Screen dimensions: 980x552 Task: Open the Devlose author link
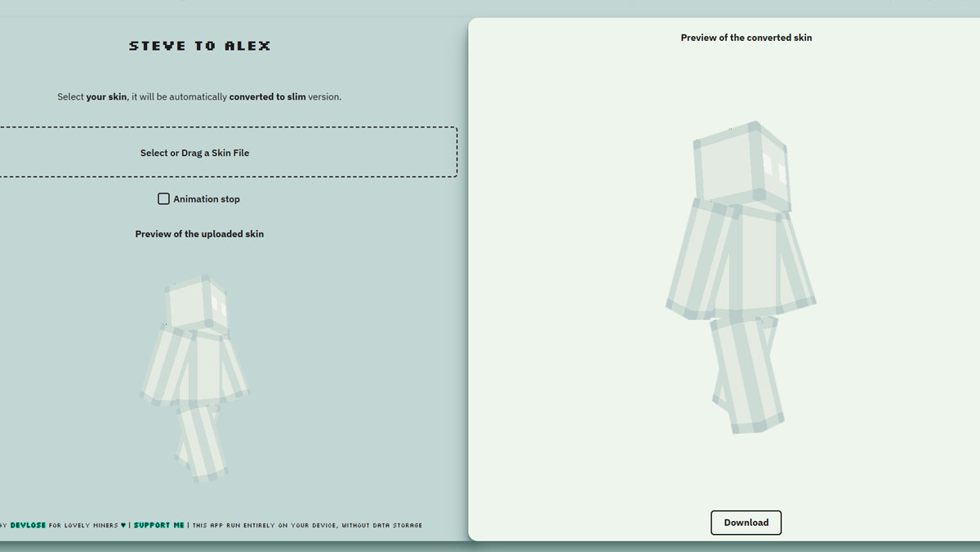coord(28,525)
